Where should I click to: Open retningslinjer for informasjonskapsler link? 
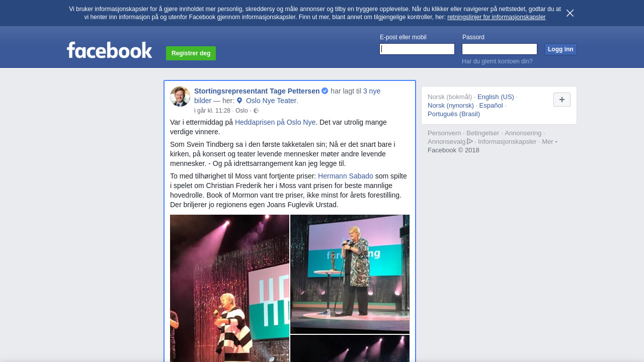496,17
